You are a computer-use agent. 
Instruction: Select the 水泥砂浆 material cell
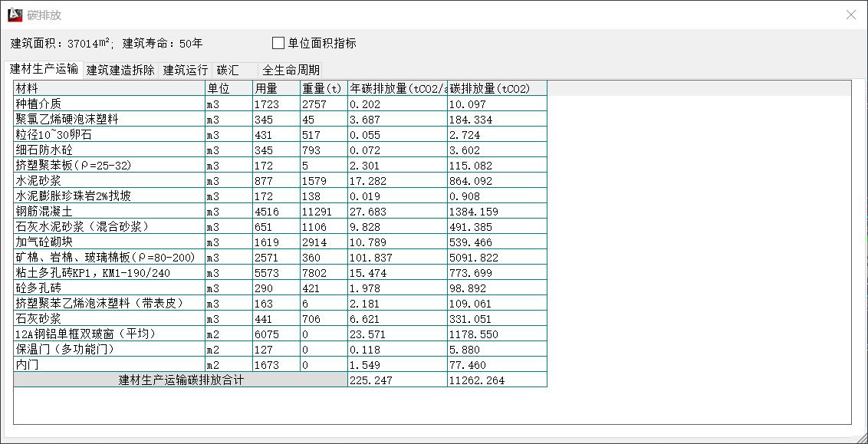[x=109, y=180]
